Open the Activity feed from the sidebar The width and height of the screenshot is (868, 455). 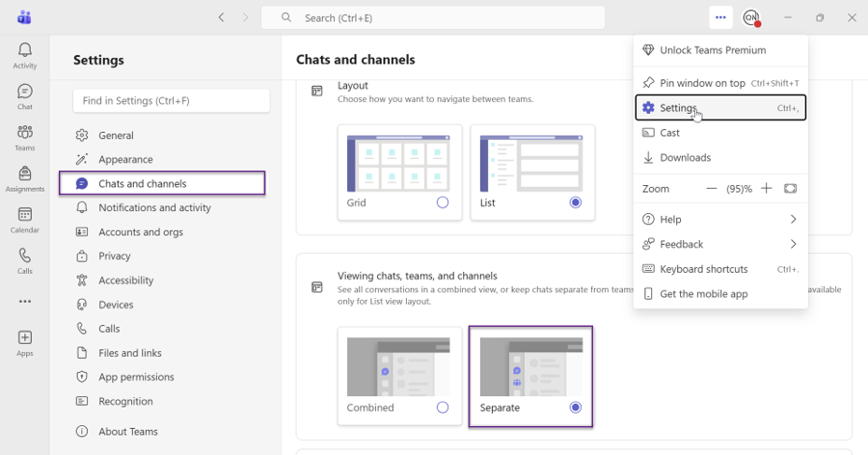click(25, 56)
